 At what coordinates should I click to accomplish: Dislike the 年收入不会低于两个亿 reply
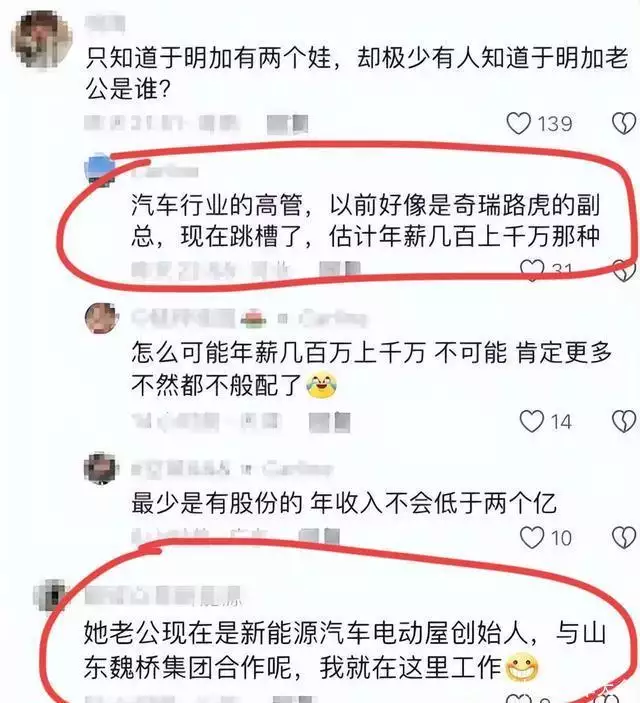(x=624, y=537)
